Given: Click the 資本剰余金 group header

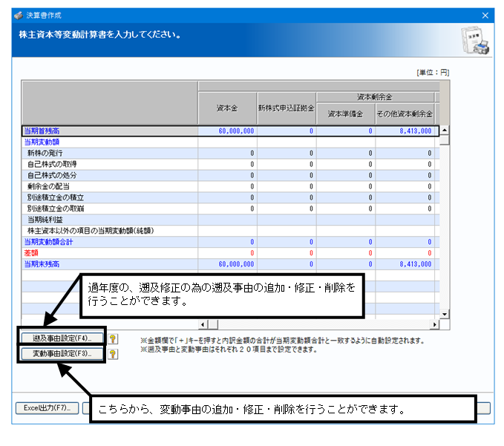Looking at the screenshot, I should pos(375,97).
